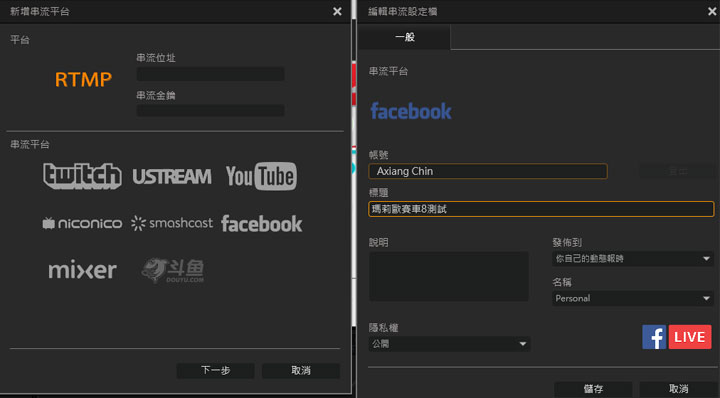Click the 下一步 next button
The image size is (720, 398).
click(x=215, y=370)
